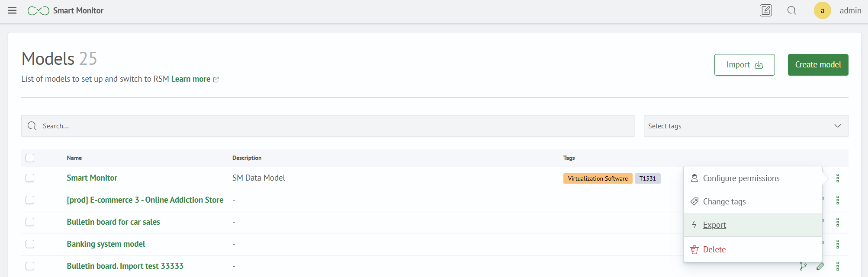Click pencil edit icon on Import test 33333 row
The image size is (868, 277).
point(820,266)
